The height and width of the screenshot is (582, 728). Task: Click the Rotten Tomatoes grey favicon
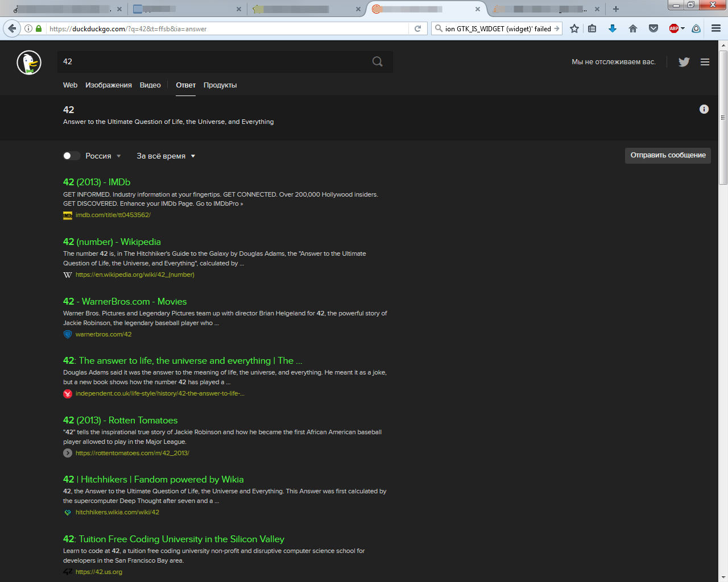(68, 453)
